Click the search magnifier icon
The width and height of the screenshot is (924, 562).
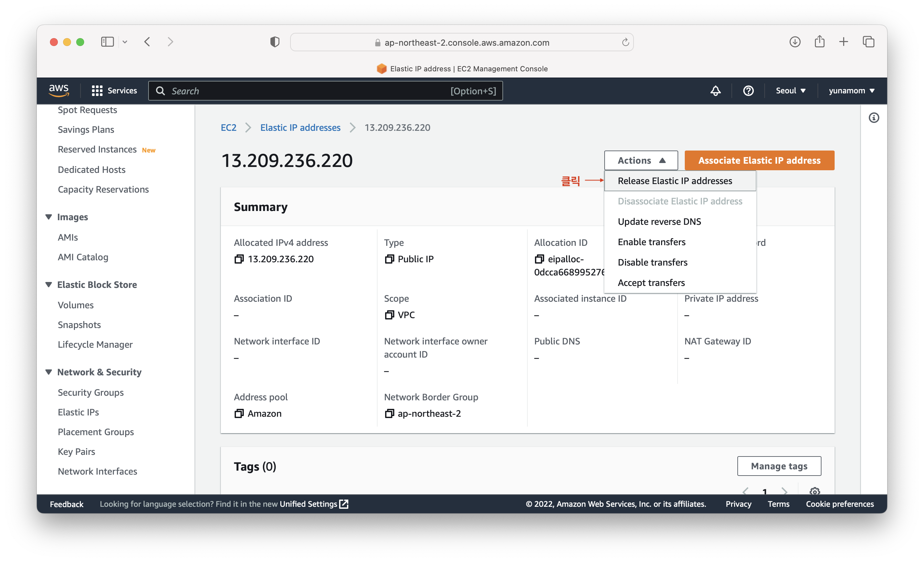click(x=160, y=91)
